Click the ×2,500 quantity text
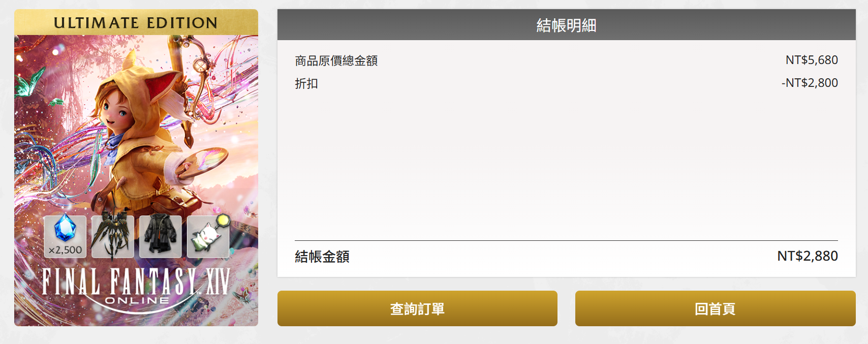The image size is (868, 344). [65, 250]
